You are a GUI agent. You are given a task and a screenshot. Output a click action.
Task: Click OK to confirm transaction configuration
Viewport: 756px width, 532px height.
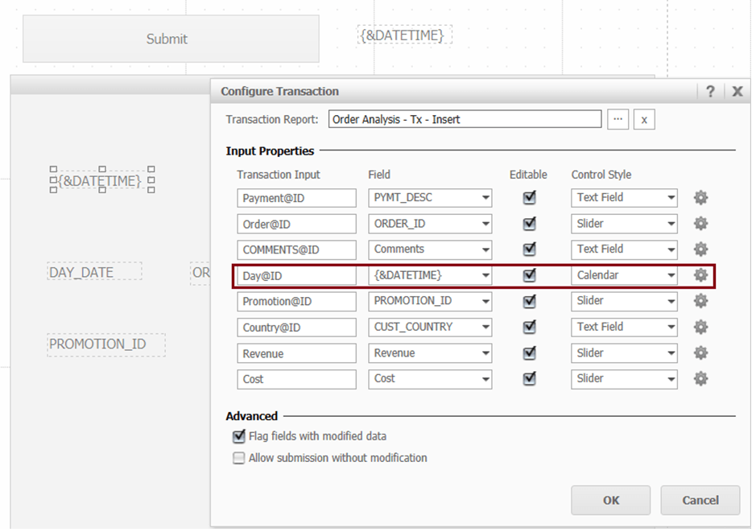click(x=611, y=500)
